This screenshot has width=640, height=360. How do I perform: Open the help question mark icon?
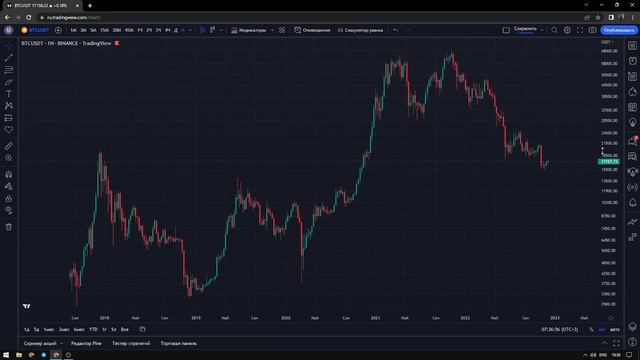pos(632,342)
